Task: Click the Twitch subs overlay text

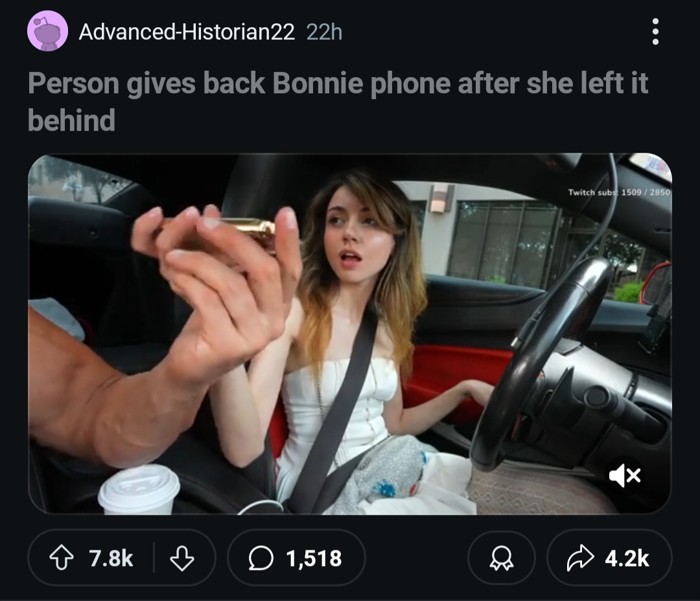Action: [619, 192]
